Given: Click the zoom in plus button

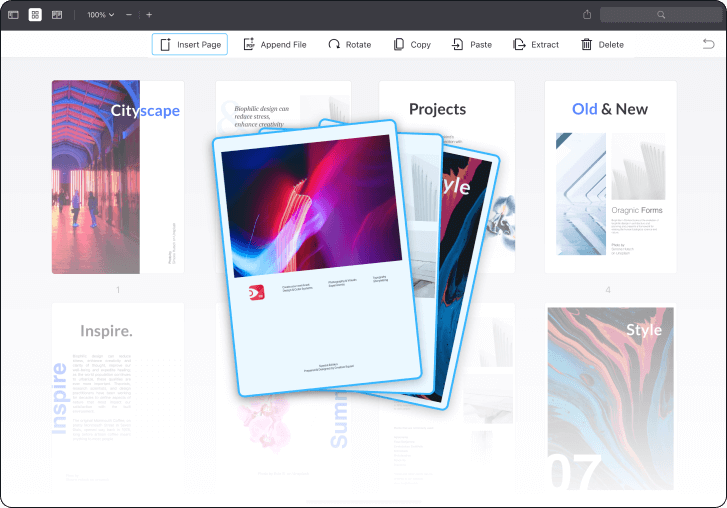Looking at the screenshot, I should point(149,15).
